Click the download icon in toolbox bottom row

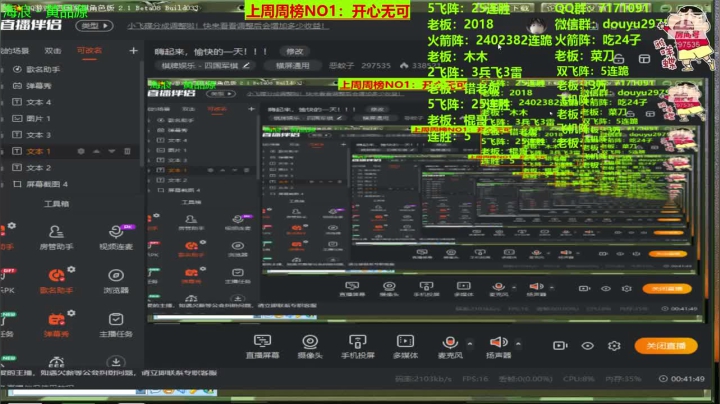[116, 362]
